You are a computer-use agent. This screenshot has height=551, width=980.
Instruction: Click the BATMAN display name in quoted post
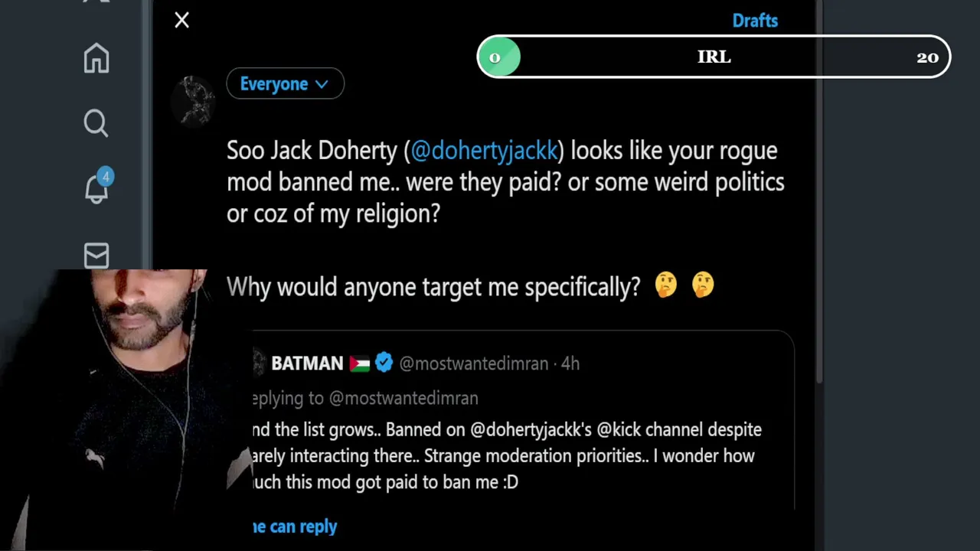tap(307, 364)
